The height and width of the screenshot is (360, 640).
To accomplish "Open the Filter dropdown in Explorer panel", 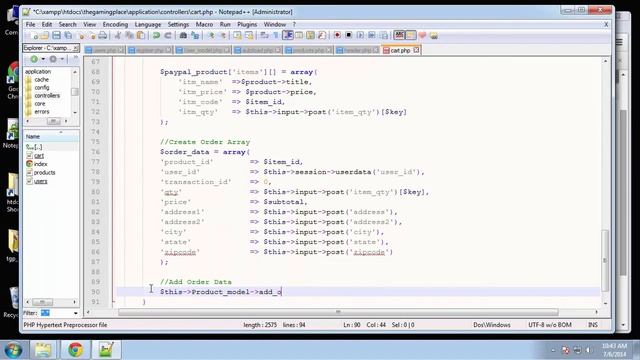I will (76, 313).
